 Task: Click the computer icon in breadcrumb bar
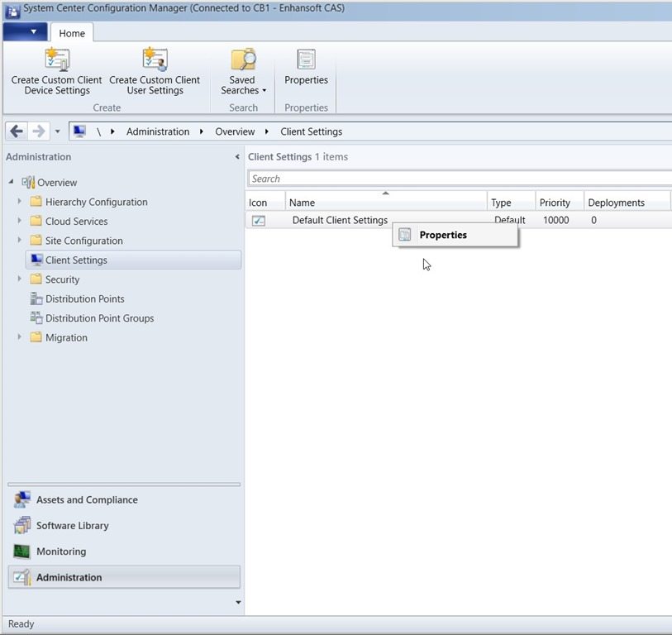click(x=79, y=131)
